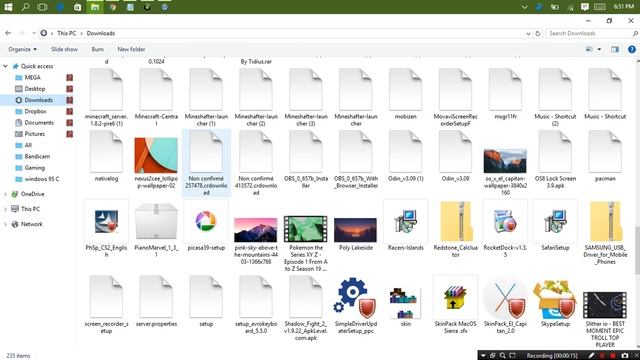Open the Help question mark icon
The image size is (640, 360).
coord(632,49)
